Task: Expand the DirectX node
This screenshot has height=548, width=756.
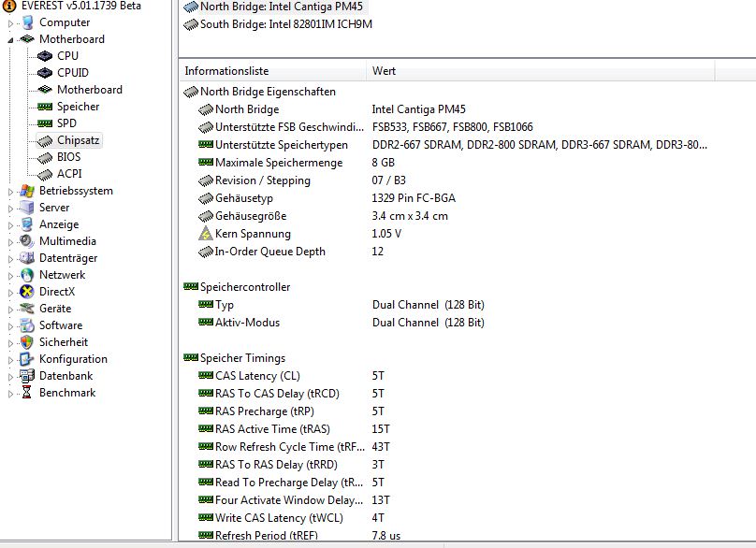Action: tap(10, 293)
